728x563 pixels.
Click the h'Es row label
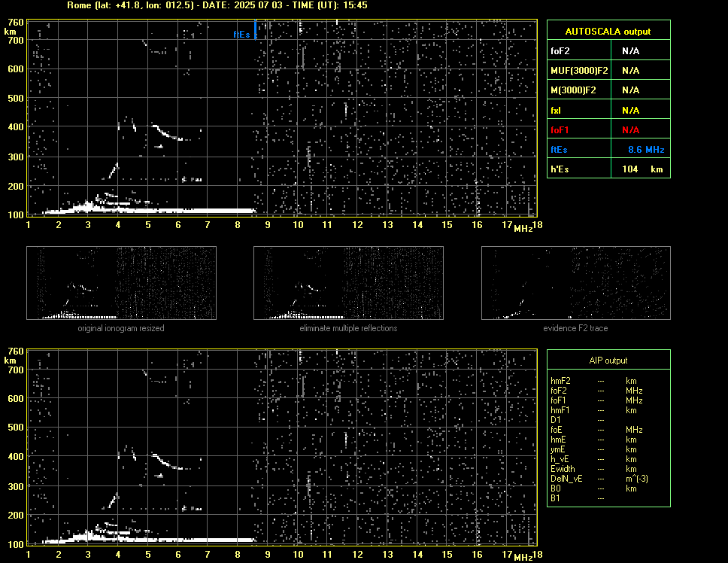(560, 169)
